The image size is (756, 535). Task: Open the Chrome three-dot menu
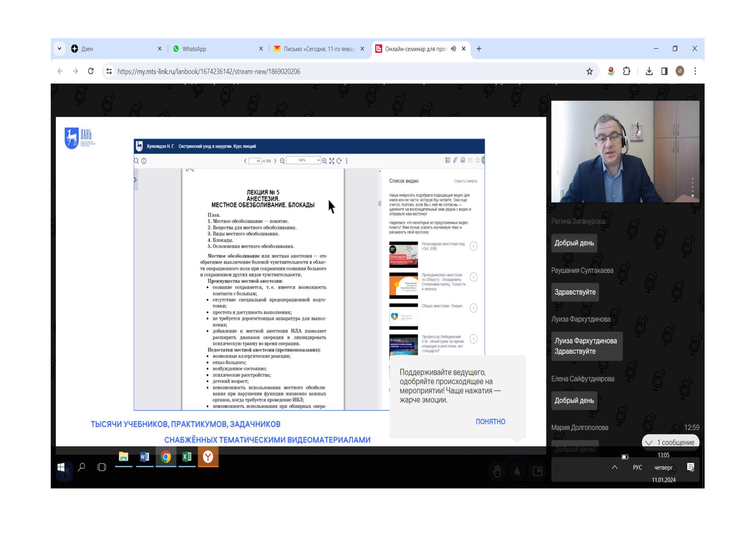point(695,71)
